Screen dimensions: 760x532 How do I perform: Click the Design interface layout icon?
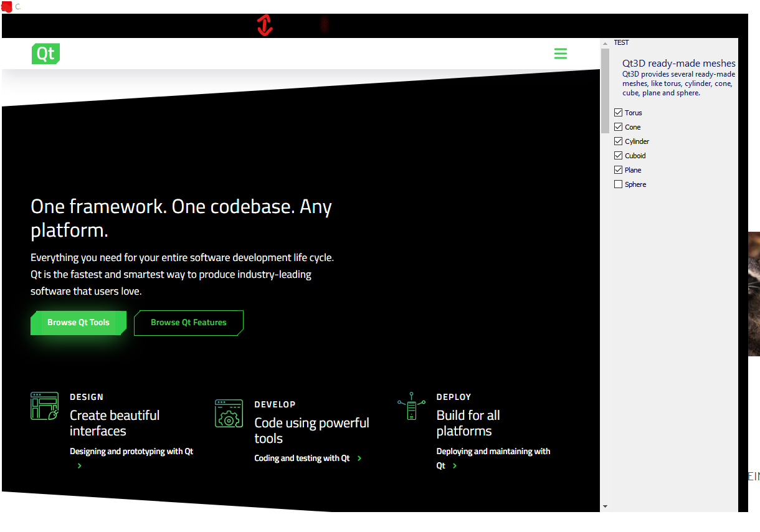44,406
